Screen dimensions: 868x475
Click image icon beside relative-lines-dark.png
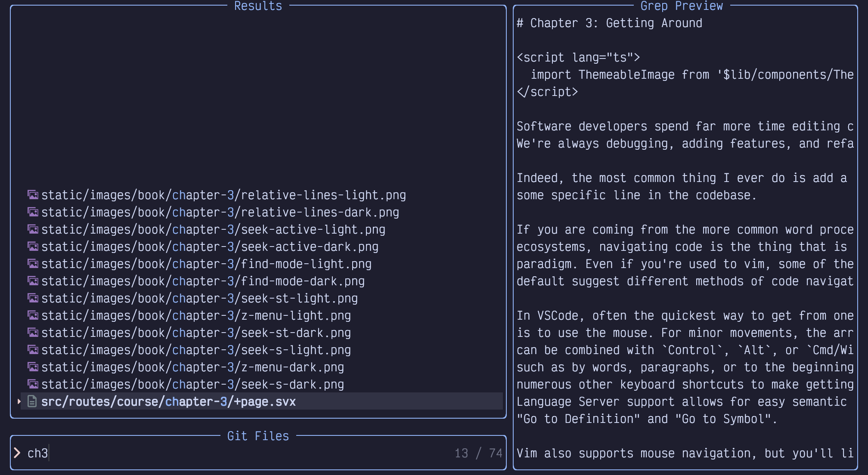tap(33, 212)
